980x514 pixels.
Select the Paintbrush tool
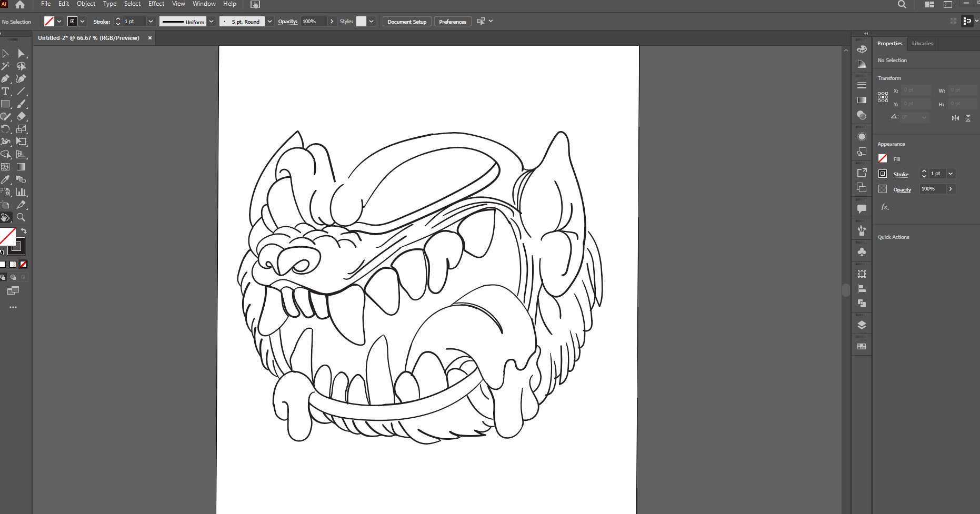(x=21, y=104)
